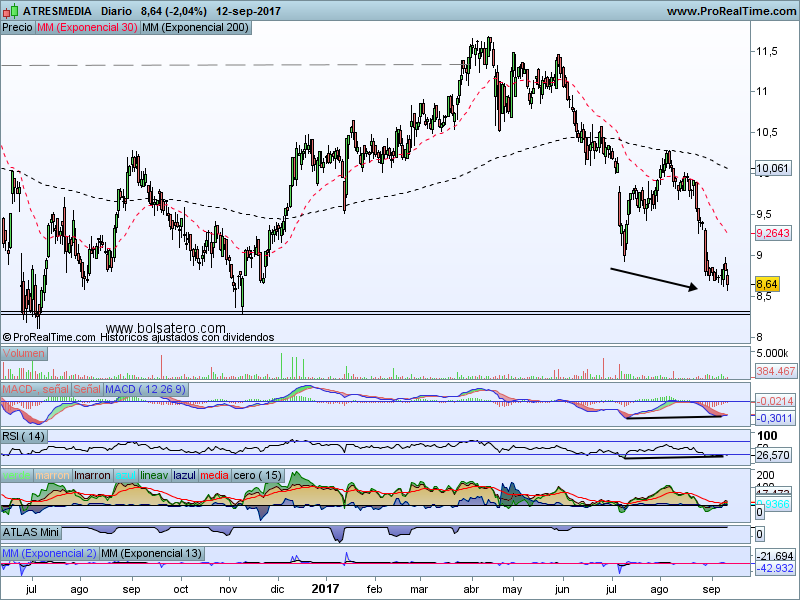Select the Volumen panel label
The width and height of the screenshot is (800, 600).
pos(24,353)
